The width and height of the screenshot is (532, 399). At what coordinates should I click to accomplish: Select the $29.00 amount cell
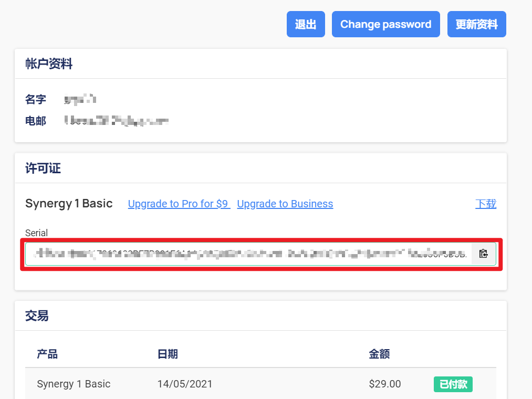(x=385, y=384)
